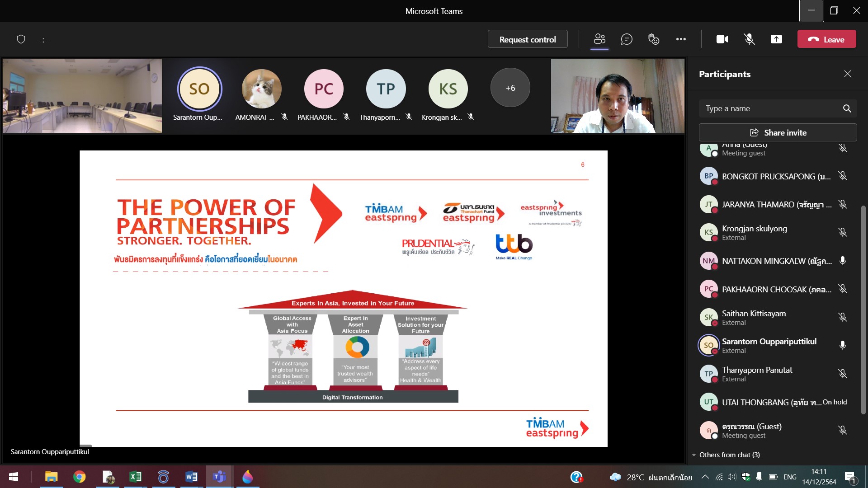Open Google Chrome from taskbar
This screenshot has width=868, height=488.
pos(80,477)
